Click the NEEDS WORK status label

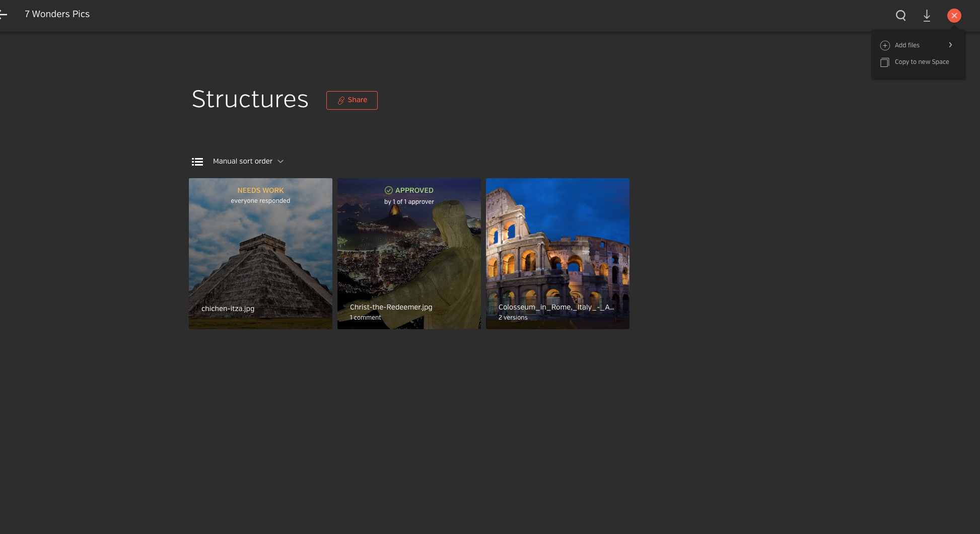pyautogui.click(x=260, y=190)
